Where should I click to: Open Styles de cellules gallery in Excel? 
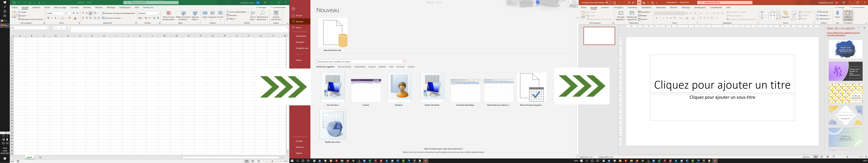tap(195, 16)
